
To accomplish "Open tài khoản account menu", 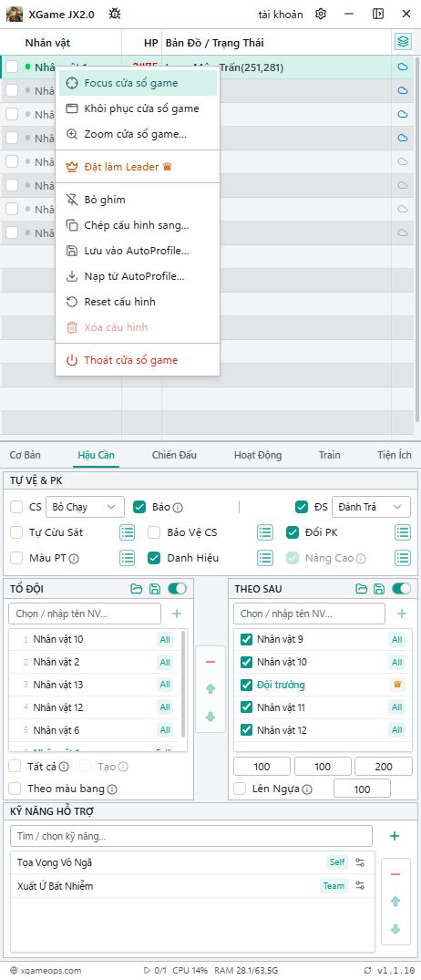I will pyautogui.click(x=281, y=14).
